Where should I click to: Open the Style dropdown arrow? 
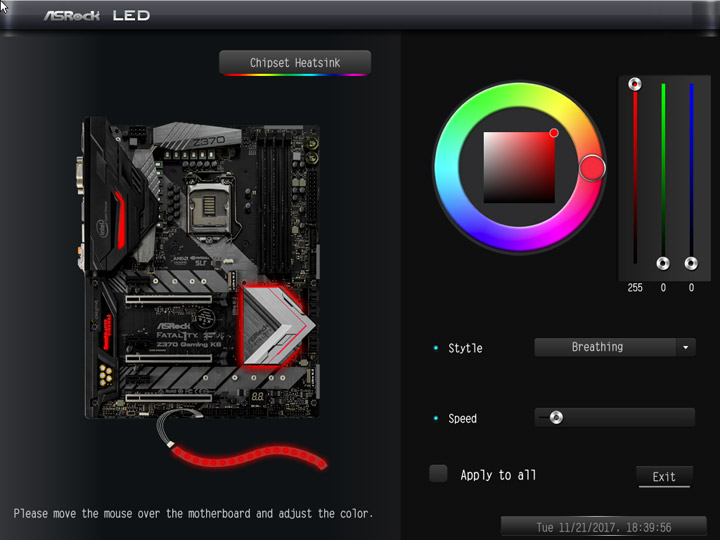tap(686, 347)
